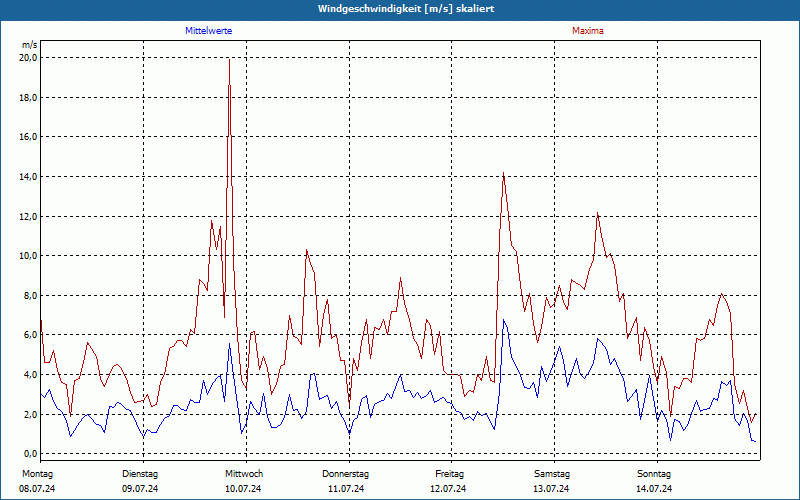Click the date 11.07.24
800x500 pixels.
pos(346,489)
